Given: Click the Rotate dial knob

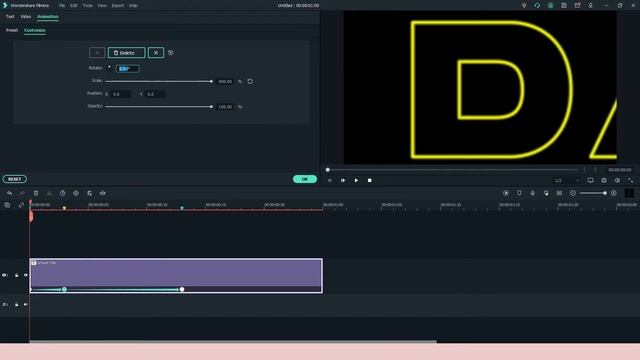Looking at the screenshot, I should [x=109, y=67].
